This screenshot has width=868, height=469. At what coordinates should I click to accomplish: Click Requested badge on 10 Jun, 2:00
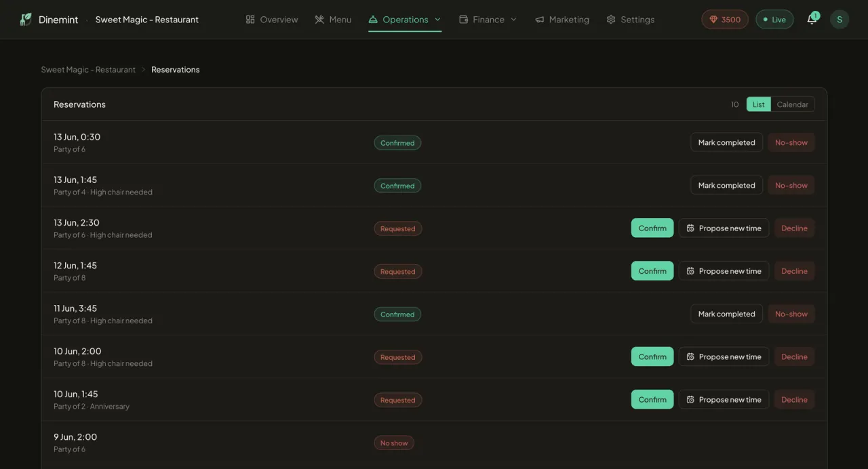click(x=398, y=356)
